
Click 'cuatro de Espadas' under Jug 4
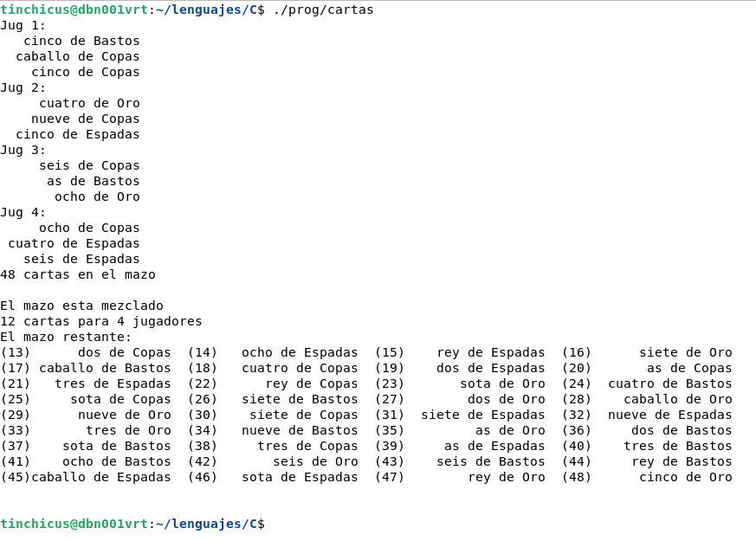(x=74, y=243)
